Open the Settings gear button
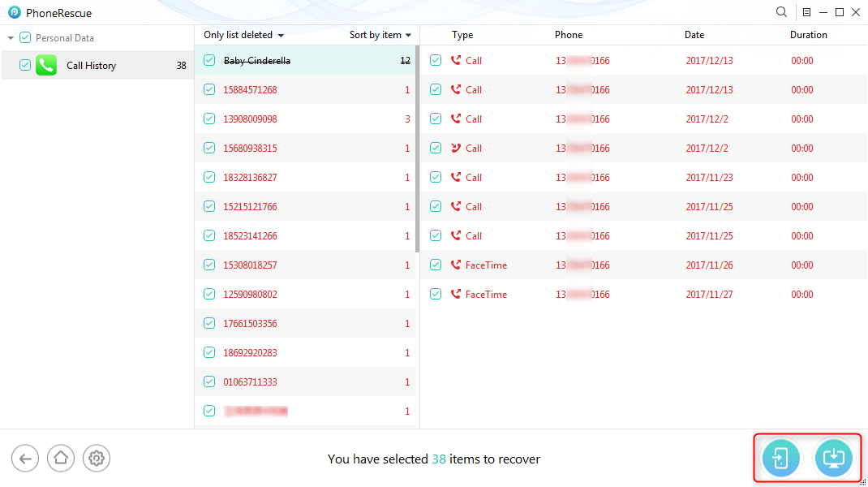This screenshot has height=487, width=868. coord(97,459)
